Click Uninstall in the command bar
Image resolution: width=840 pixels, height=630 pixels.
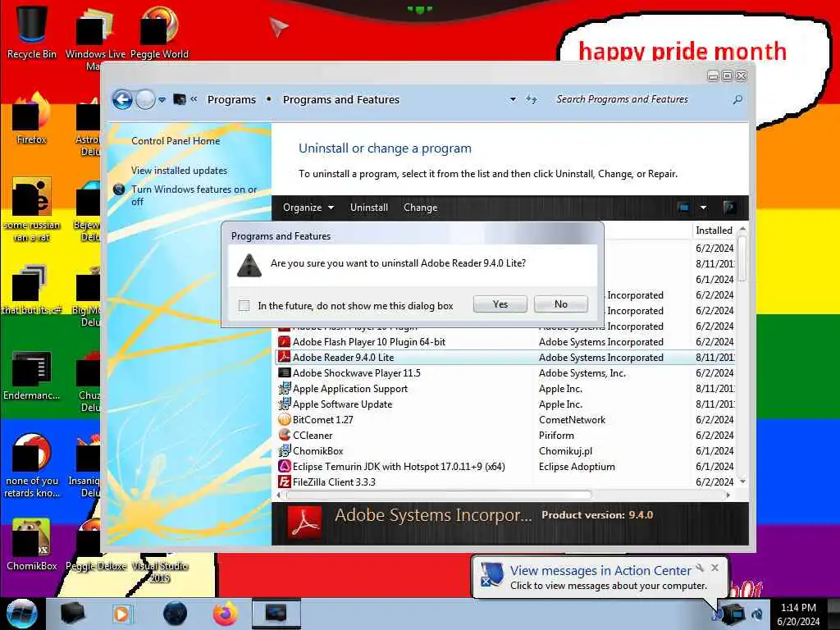pos(368,208)
